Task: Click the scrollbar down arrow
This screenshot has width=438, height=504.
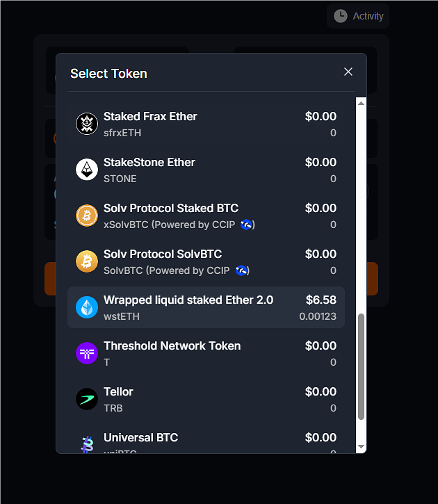Action: point(361,446)
